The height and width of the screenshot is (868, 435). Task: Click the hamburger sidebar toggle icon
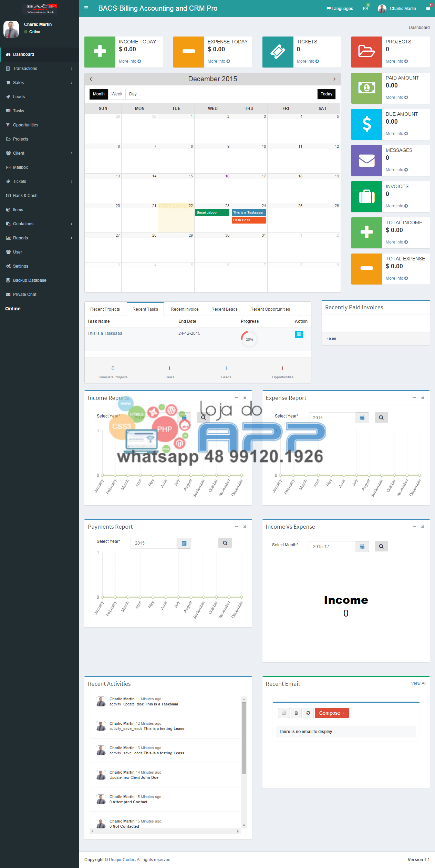(x=86, y=8)
